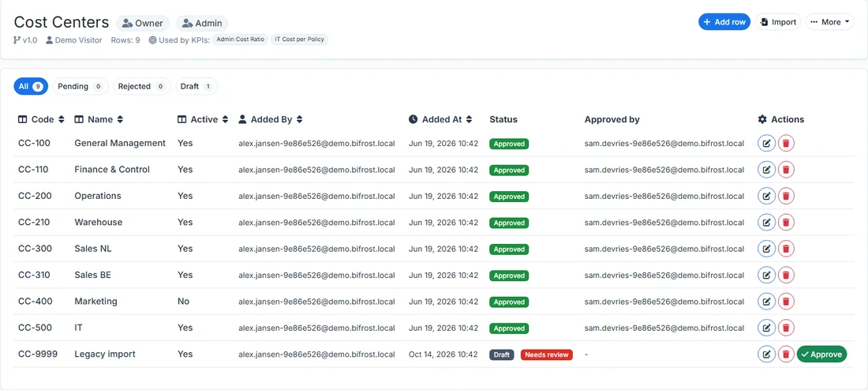
Task: Approve the Legacy import row
Action: click(x=822, y=354)
